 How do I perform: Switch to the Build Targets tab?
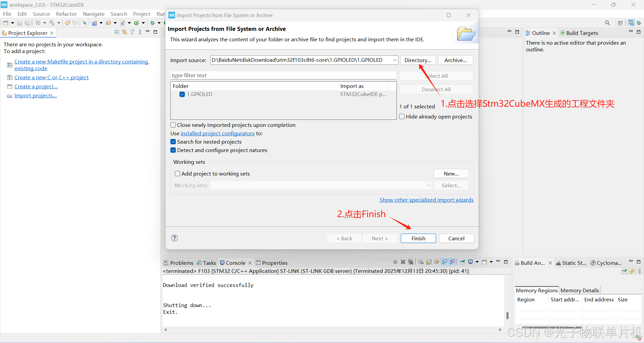click(x=579, y=33)
